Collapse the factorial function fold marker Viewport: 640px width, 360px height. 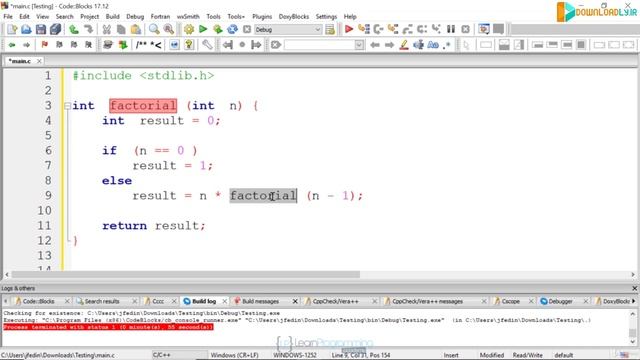click(67, 106)
